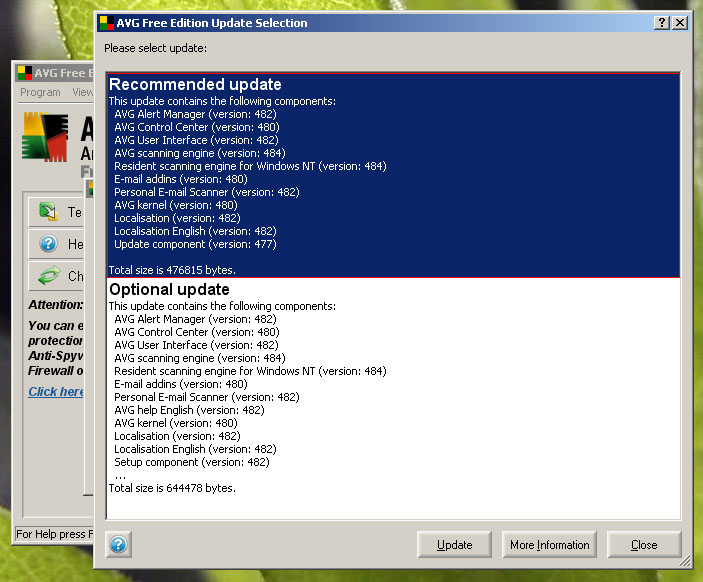Click the blue help icon button in the dialog

click(x=118, y=544)
